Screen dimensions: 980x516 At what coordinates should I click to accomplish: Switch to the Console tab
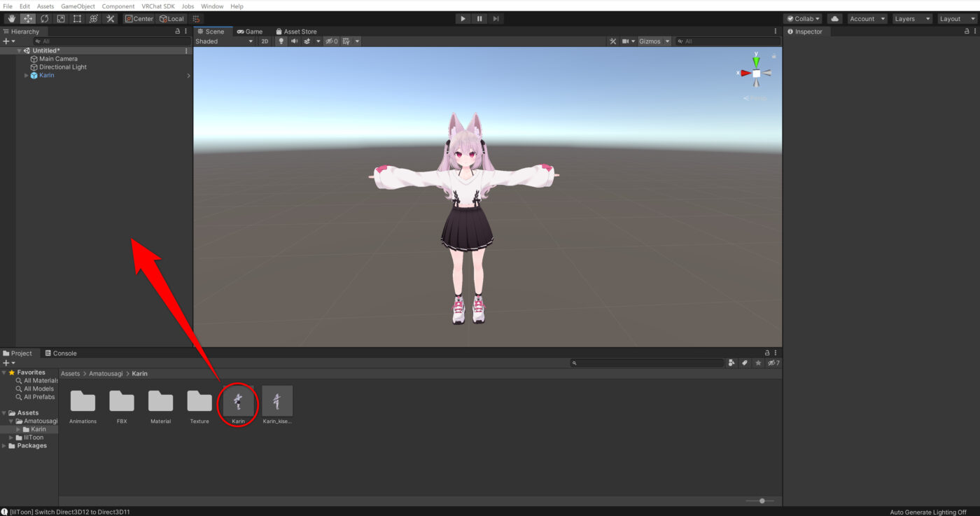coord(61,354)
